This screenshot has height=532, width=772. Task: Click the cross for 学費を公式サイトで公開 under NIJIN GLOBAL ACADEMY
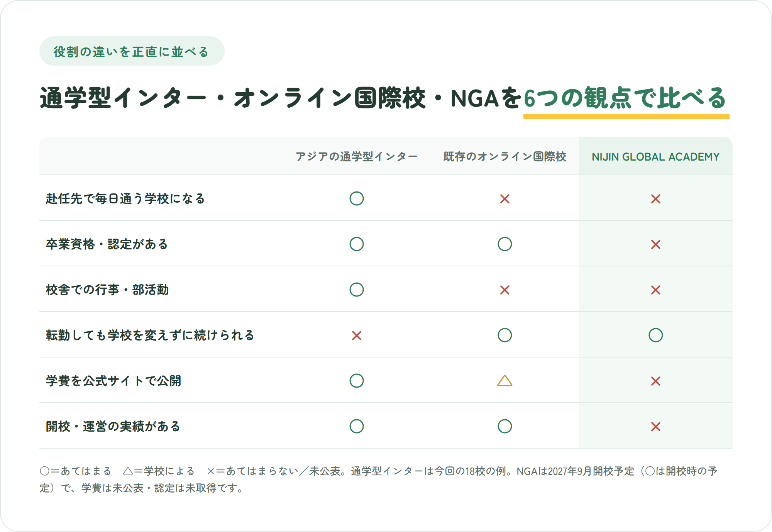pos(656,381)
